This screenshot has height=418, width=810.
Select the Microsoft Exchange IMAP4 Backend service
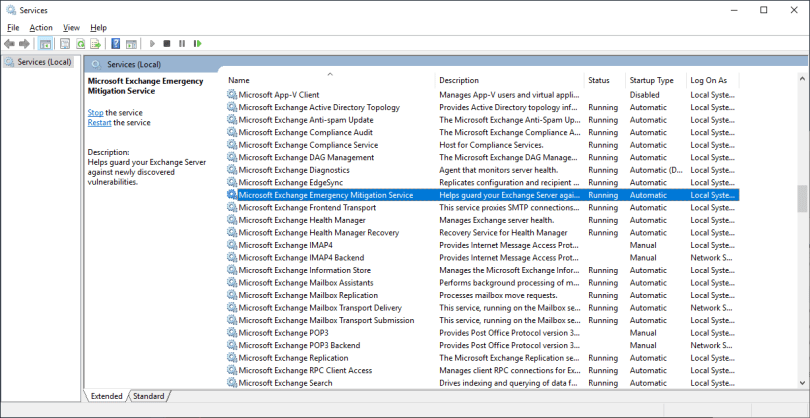click(301, 257)
